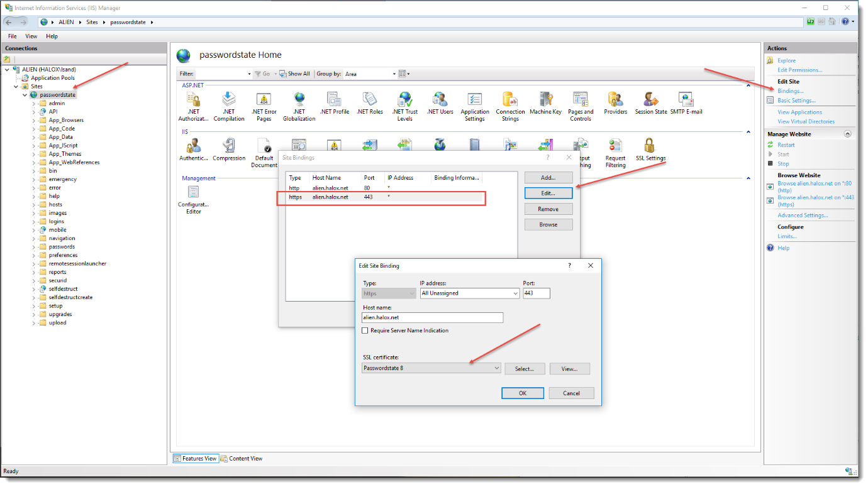Screen dimensions: 868x487
Task: Click Advanced Settings link
Action: (x=803, y=215)
